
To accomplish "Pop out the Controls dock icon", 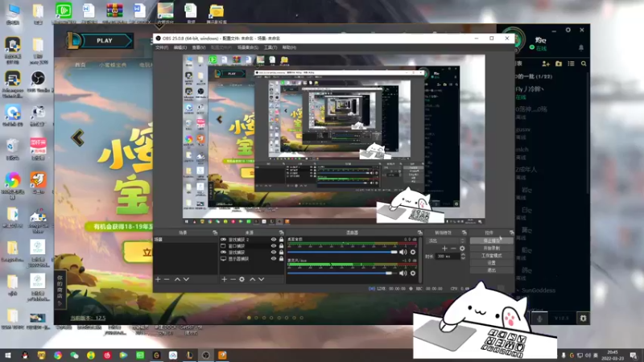I will (x=511, y=232).
